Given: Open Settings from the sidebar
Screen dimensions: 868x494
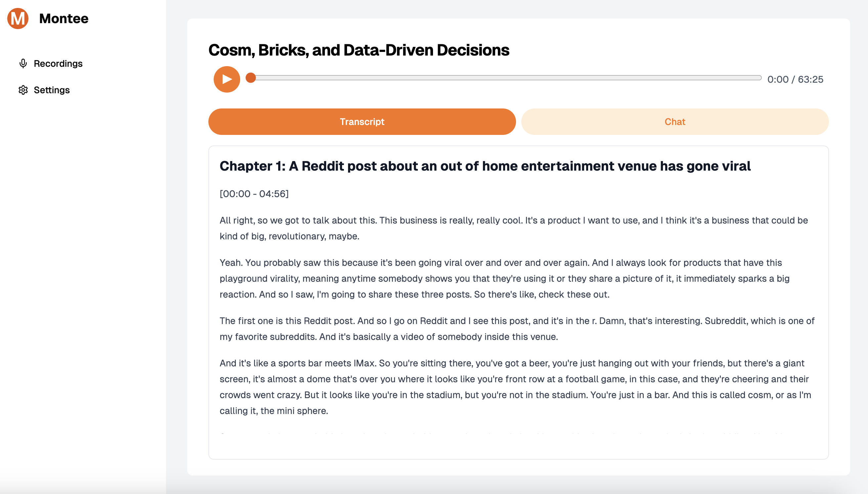Looking at the screenshot, I should (x=52, y=89).
